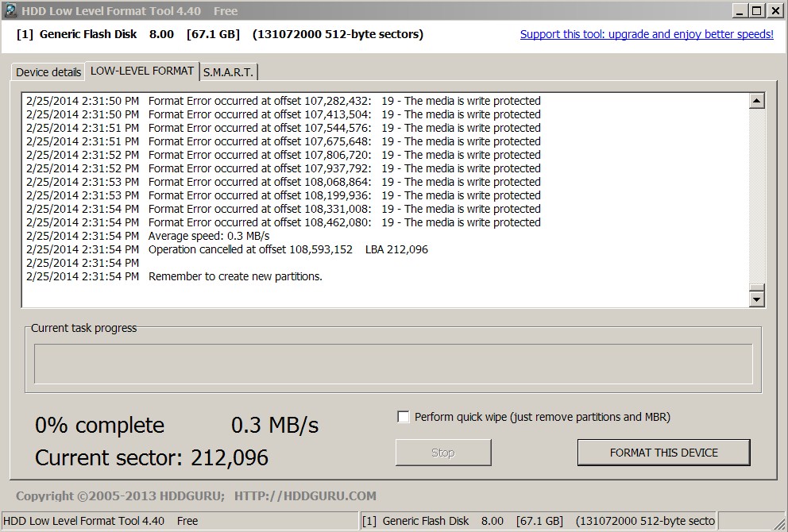Switch to the S.M.A.R.T. tab
Viewport: 788px width, 532px height.
pos(229,71)
